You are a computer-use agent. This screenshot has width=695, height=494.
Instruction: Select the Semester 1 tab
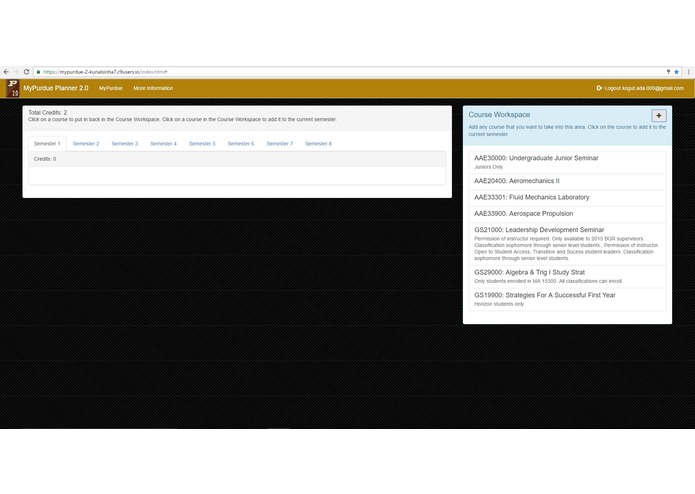point(47,144)
